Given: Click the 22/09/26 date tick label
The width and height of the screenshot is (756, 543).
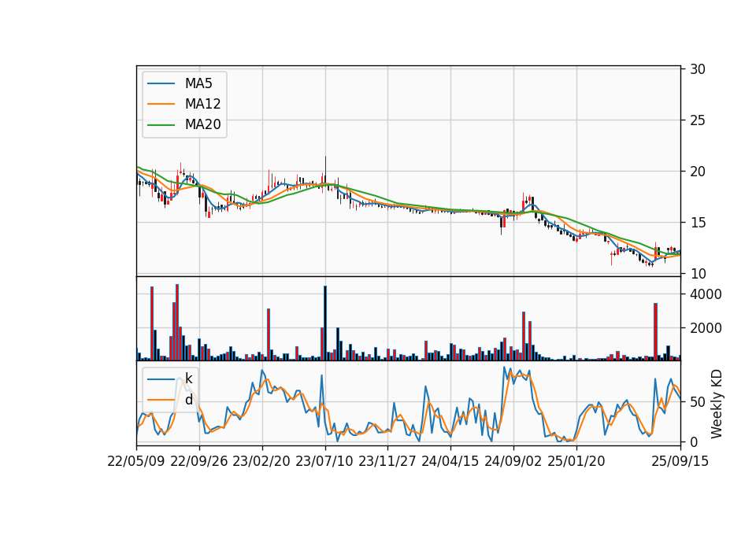Looking at the screenshot, I should pos(199,461).
